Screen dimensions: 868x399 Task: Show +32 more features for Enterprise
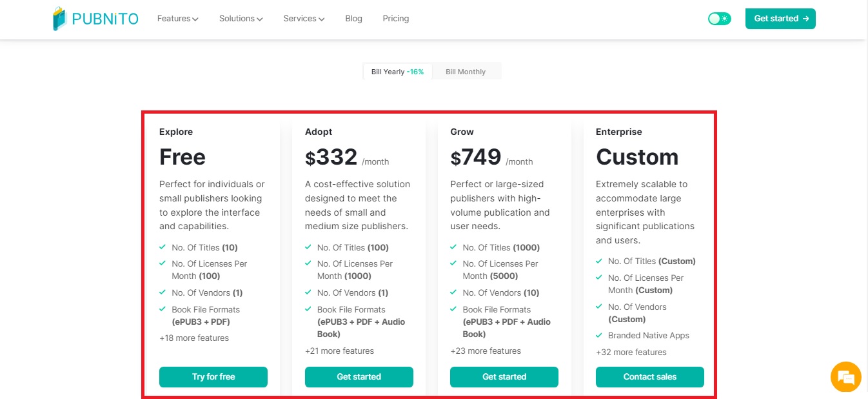[x=631, y=352]
